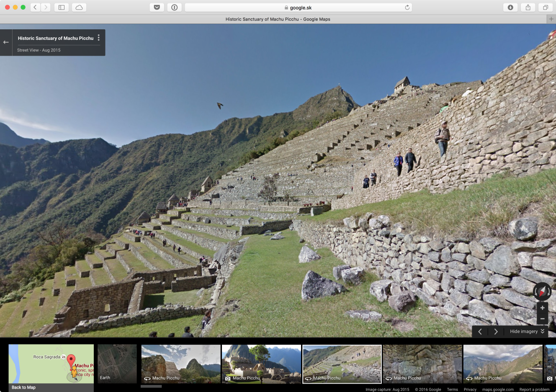Zoom in on the Street View
Viewport: 556px width, 392px height.
click(542, 308)
